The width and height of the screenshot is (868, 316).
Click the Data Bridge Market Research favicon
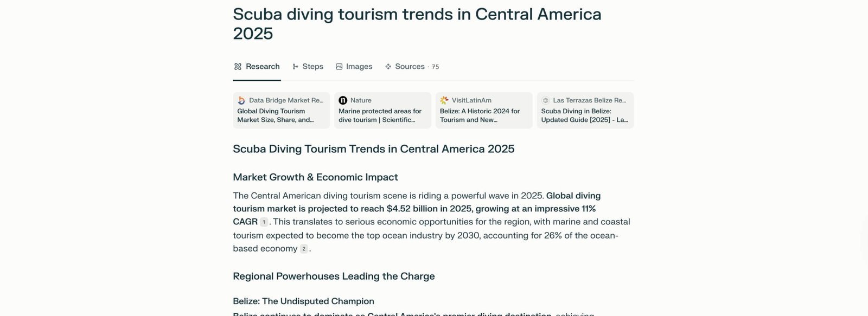click(241, 100)
